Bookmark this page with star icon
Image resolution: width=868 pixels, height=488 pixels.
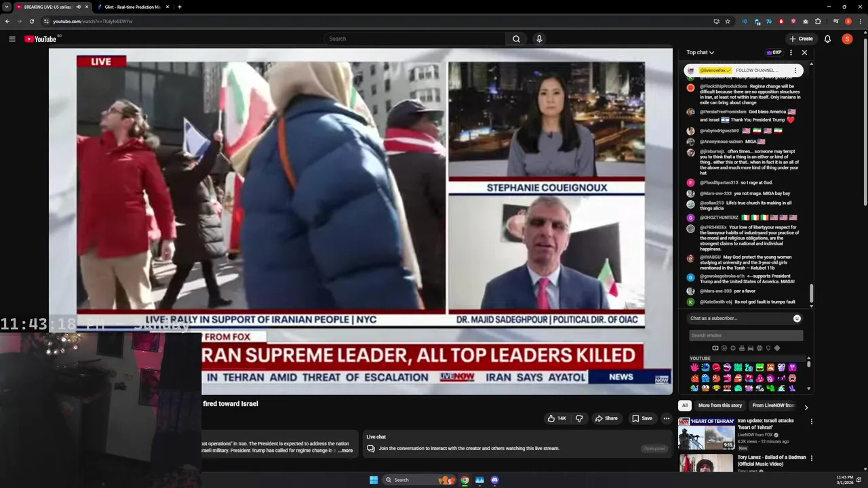(728, 21)
